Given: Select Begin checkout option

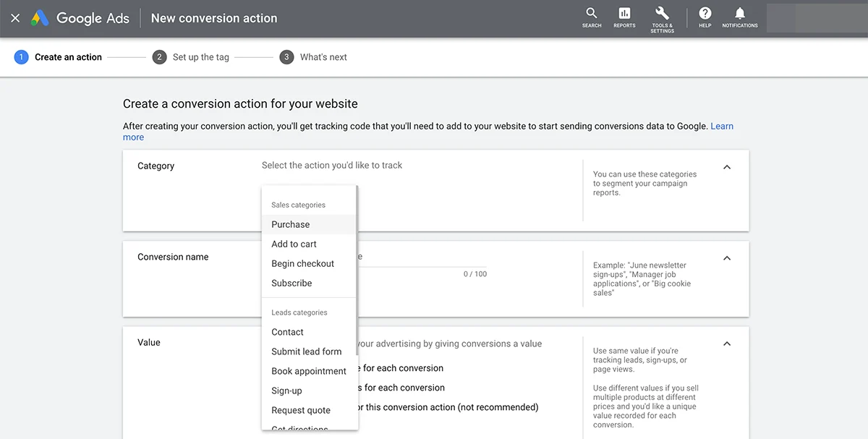Looking at the screenshot, I should click(302, 263).
